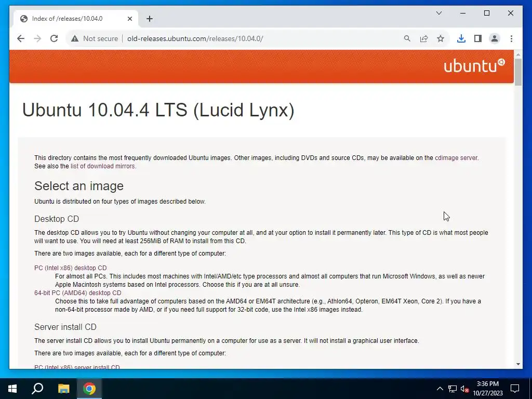Open the Chrome downloads icon
The image size is (532, 399).
tap(461, 38)
